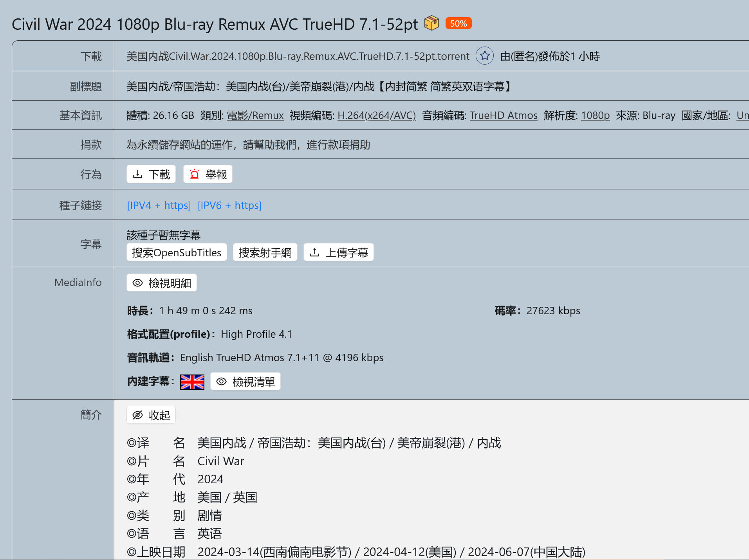This screenshot has height=560, width=749.
Task: Click the genre value 剧情
Action: pos(209,515)
